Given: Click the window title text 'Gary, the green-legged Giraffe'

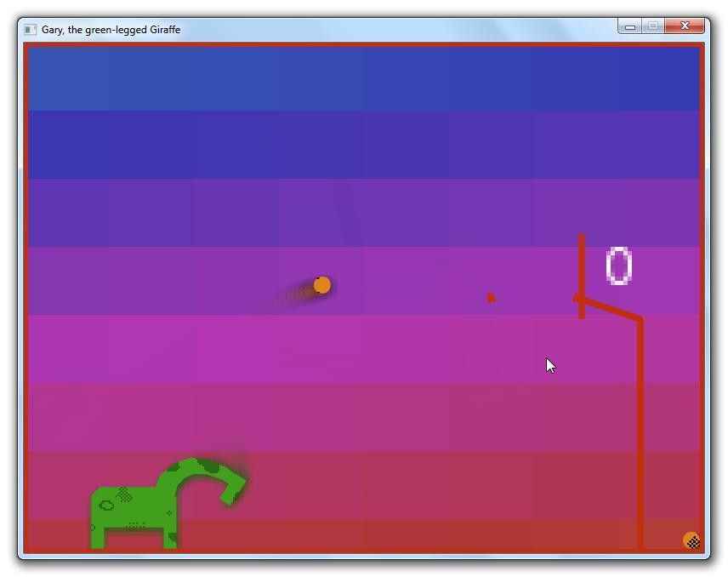Looking at the screenshot, I should 111,30.
